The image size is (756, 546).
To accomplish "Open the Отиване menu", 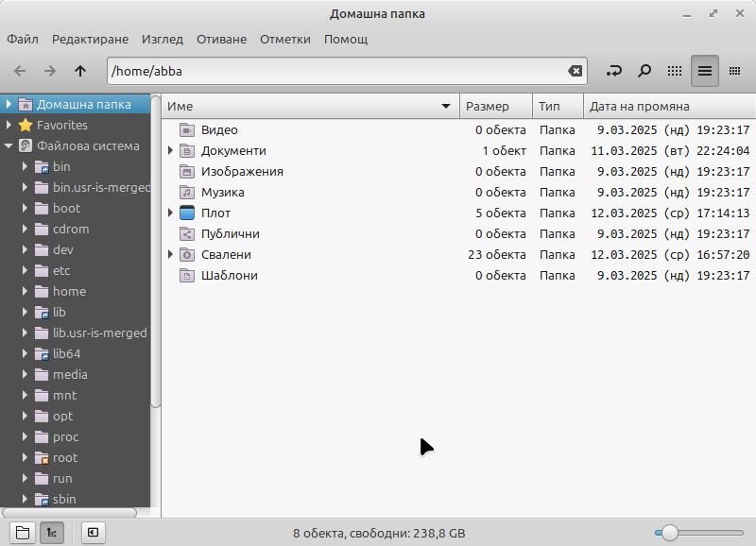I will [221, 39].
